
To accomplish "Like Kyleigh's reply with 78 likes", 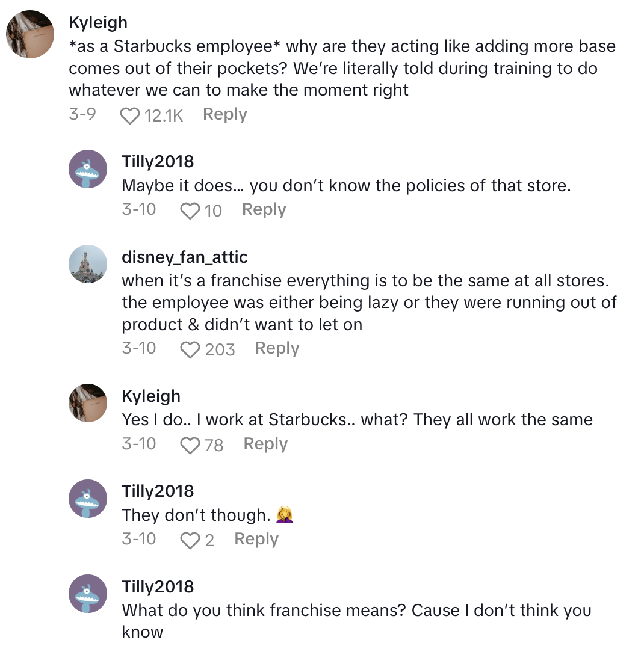I will click(x=190, y=445).
